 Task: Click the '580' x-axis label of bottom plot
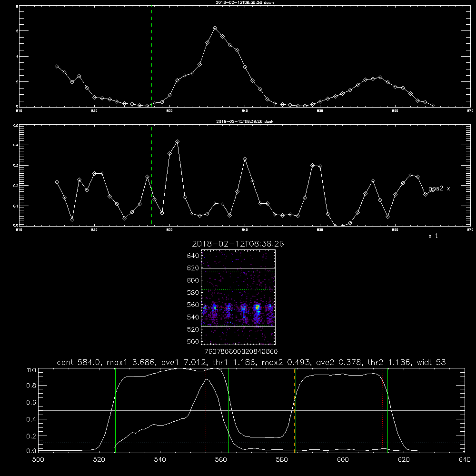tap(282, 460)
